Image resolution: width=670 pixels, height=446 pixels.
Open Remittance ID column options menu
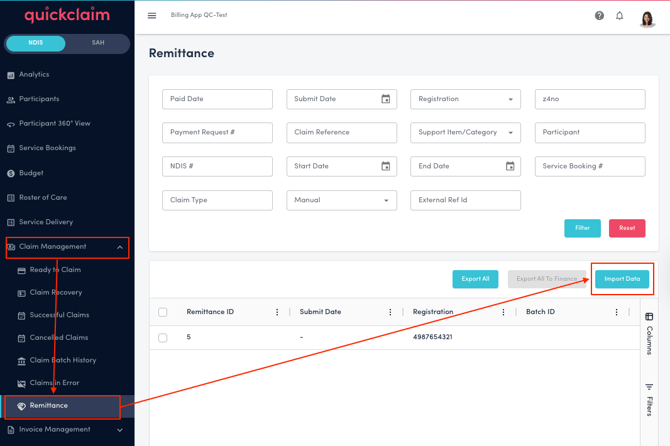click(x=277, y=312)
